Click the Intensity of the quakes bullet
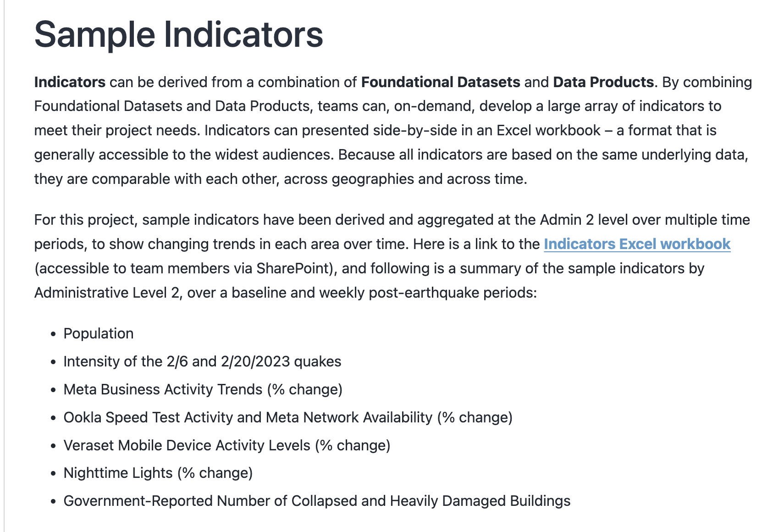This screenshot has width=773, height=532. (202, 361)
